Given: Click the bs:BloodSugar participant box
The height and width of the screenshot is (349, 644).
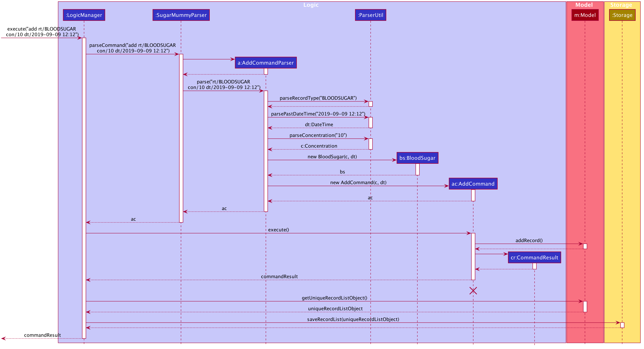Looking at the screenshot, I should 417,158.
